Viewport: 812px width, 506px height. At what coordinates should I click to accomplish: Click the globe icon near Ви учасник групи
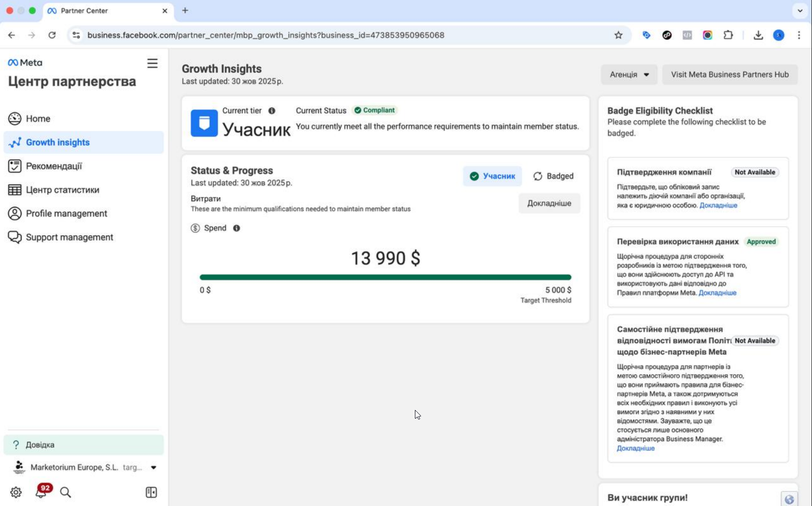pos(789,499)
